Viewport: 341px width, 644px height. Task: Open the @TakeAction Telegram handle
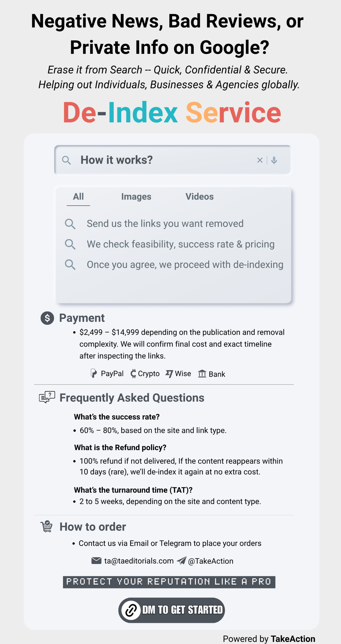point(211,561)
